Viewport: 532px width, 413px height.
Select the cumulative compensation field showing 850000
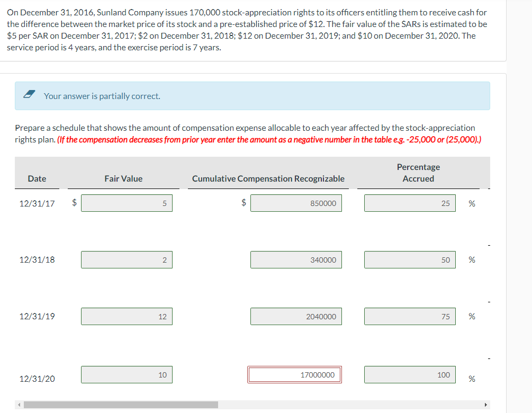296,203
